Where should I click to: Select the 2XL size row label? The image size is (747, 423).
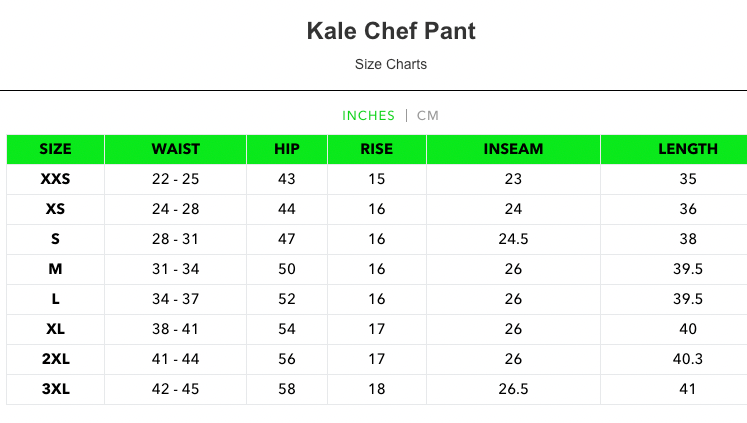[55, 360]
